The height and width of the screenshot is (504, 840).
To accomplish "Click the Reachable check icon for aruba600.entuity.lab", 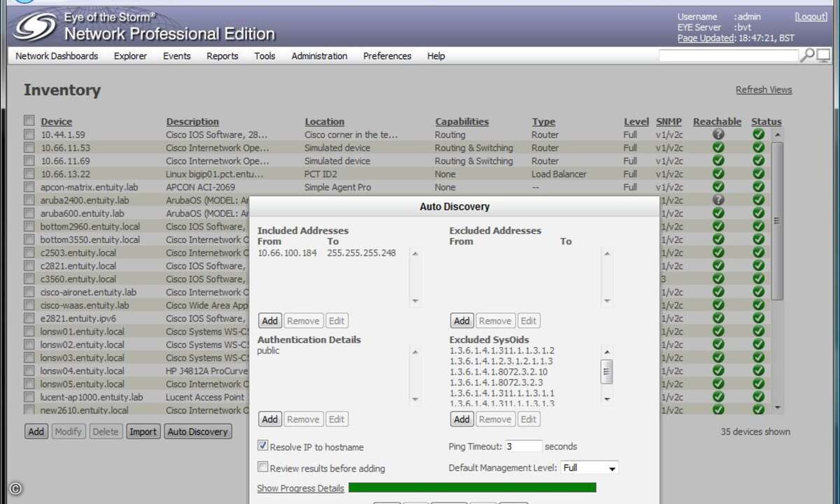I will (718, 213).
